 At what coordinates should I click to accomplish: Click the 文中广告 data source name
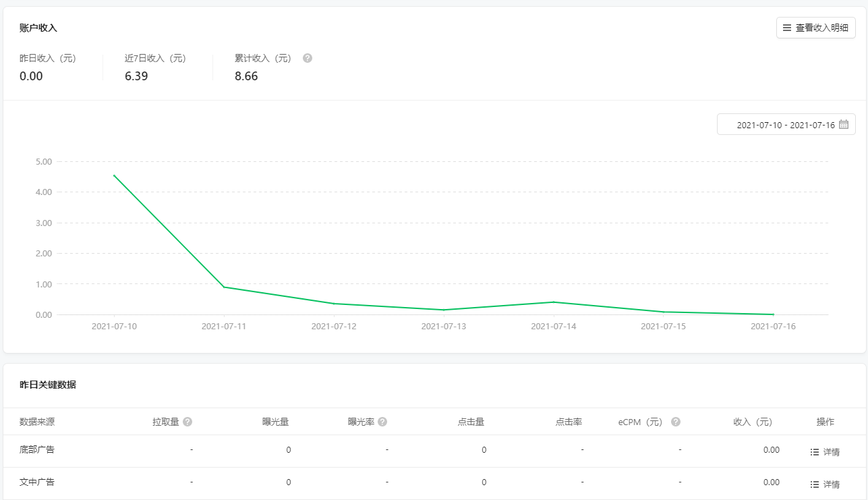pyautogui.click(x=37, y=482)
